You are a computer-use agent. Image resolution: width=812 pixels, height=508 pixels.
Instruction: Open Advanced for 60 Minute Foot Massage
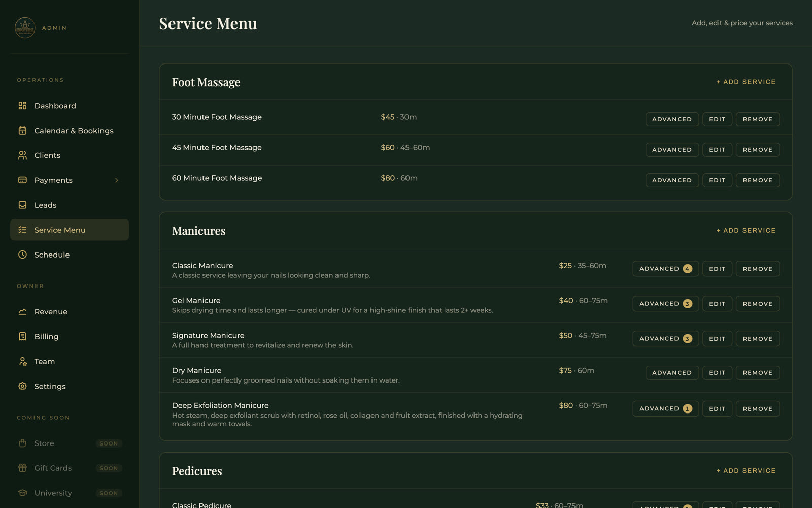672,180
